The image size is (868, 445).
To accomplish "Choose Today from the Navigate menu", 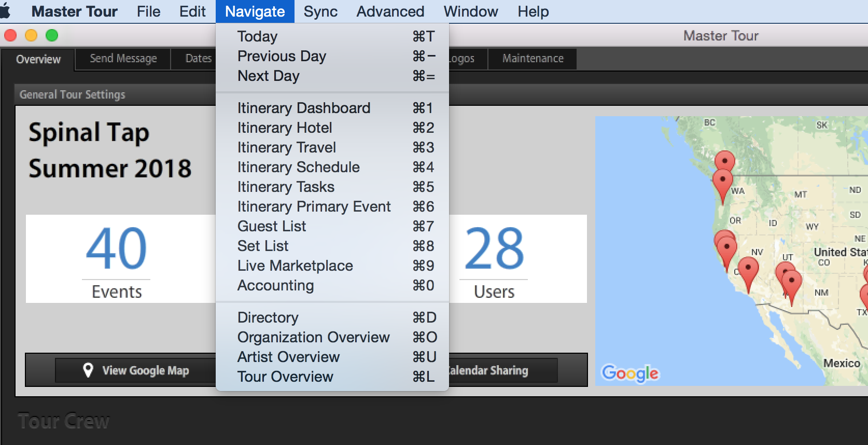I will [x=332, y=36].
